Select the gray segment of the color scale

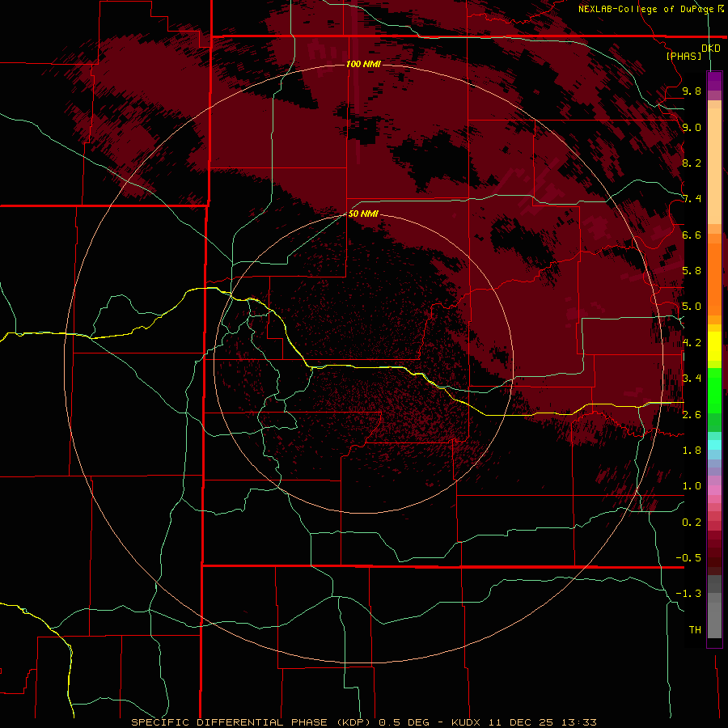click(714, 607)
